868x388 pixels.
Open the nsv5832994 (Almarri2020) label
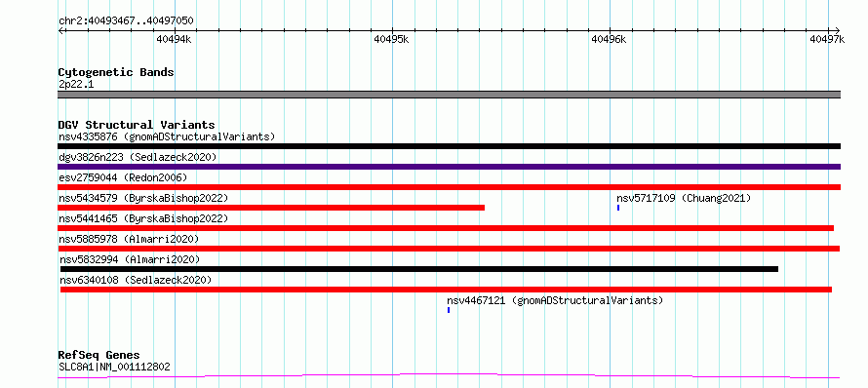click(x=130, y=259)
